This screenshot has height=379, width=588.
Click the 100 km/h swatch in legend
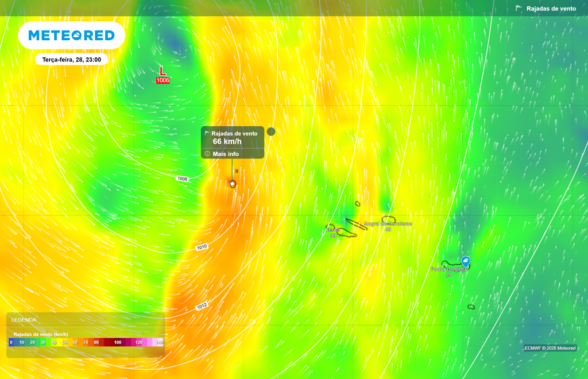[118, 342]
